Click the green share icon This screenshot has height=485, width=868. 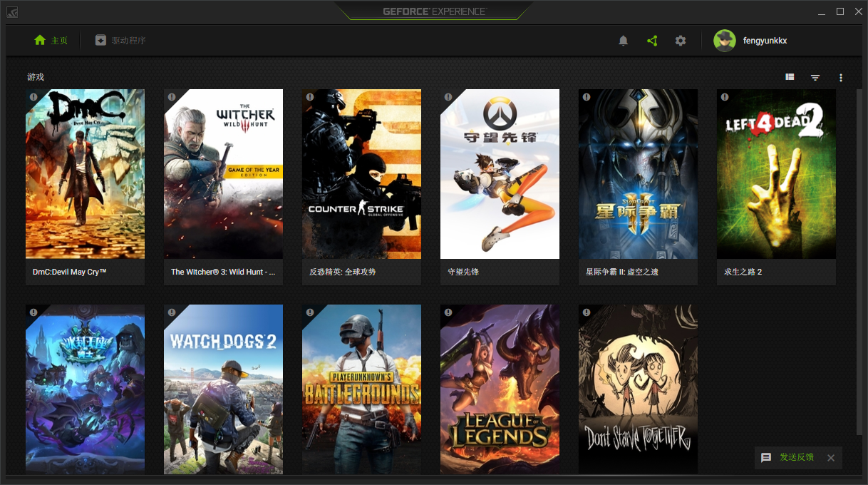(652, 41)
